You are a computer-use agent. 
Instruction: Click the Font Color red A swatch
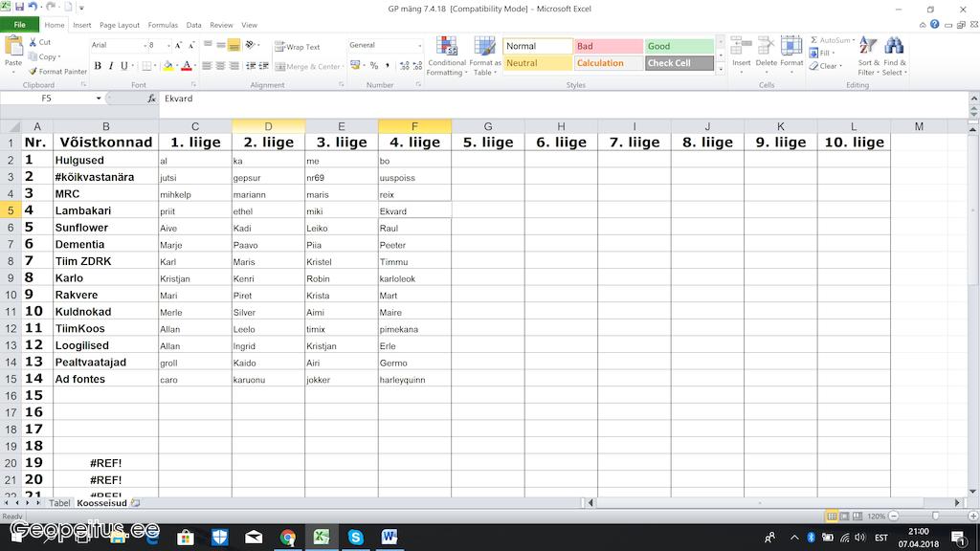187,66
